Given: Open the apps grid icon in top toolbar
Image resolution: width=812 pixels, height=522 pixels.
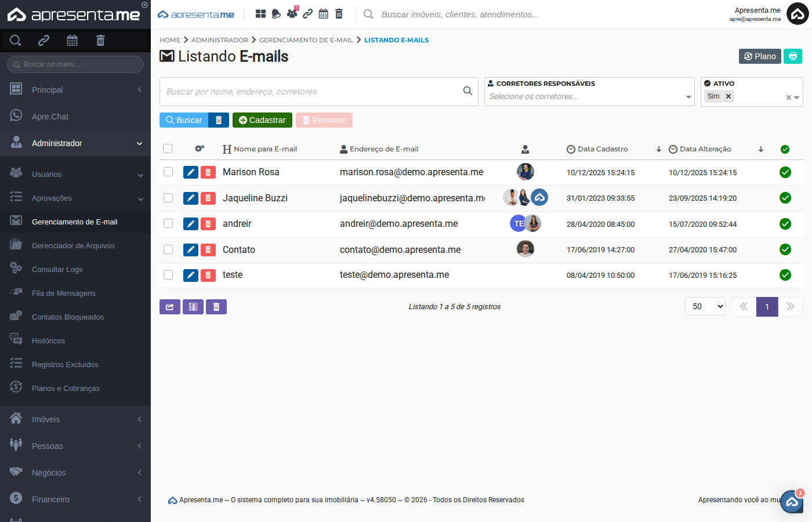Looking at the screenshot, I should pyautogui.click(x=260, y=13).
